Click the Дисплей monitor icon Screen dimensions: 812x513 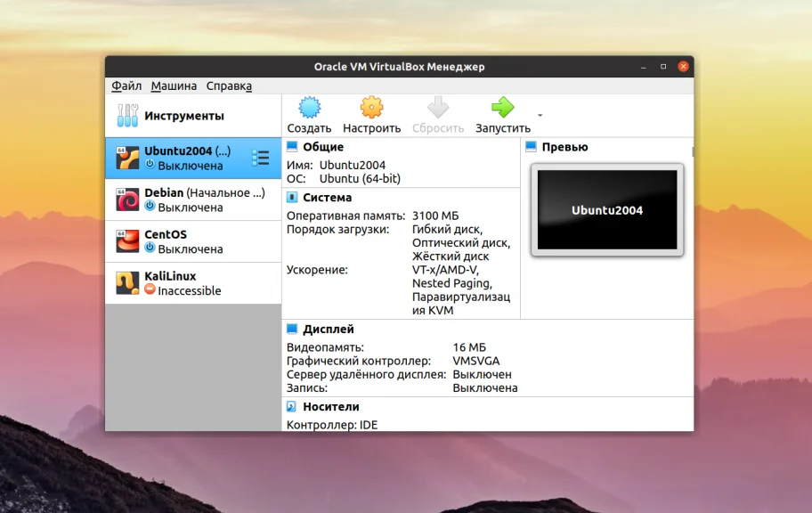pyautogui.click(x=292, y=329)
